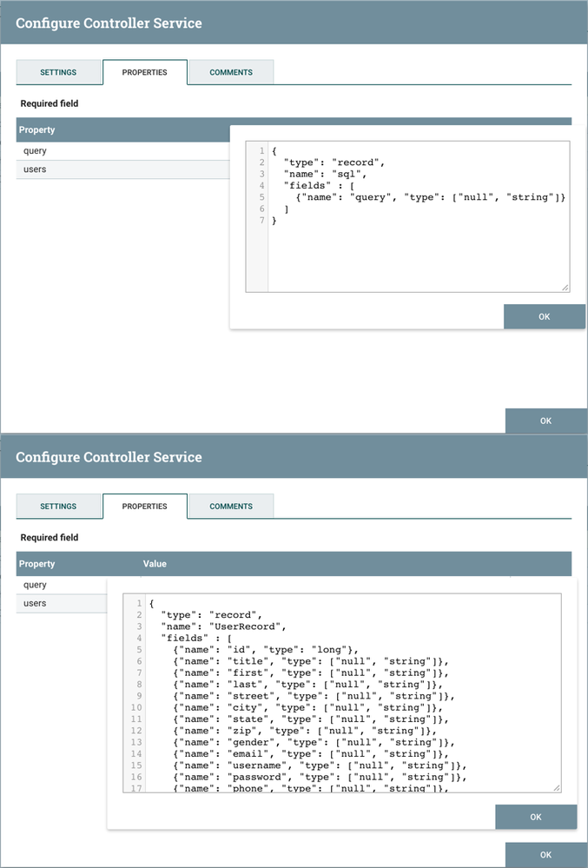Select the query property row in lower dialog

62,585
